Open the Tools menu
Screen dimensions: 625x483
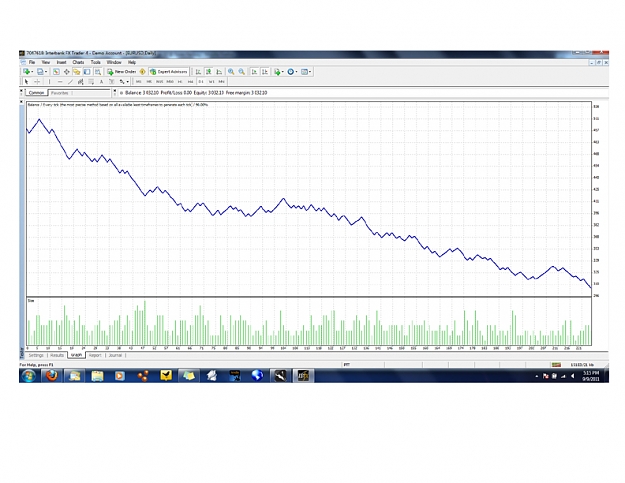[95, 63]
